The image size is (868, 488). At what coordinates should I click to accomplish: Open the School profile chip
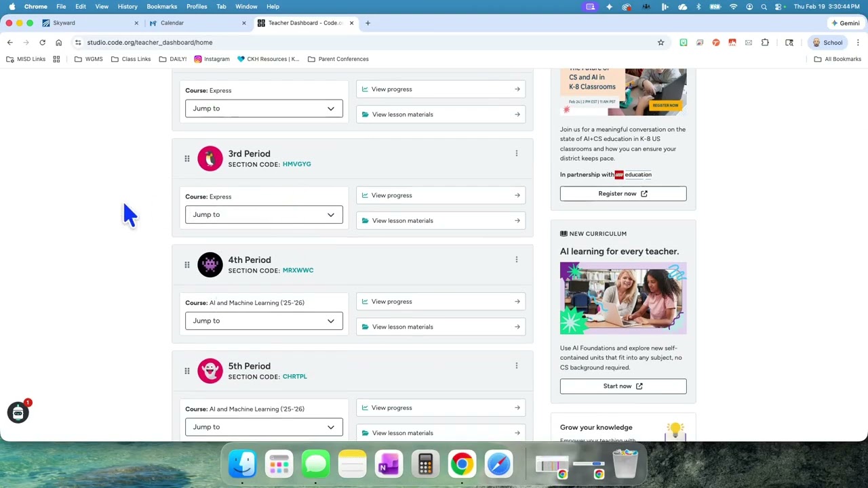[x=828, y=43]
